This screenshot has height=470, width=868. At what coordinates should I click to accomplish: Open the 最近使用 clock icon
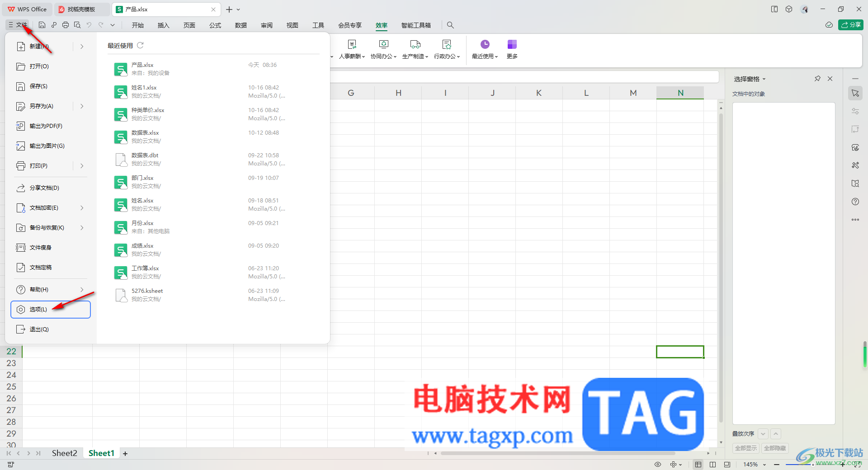point(485,44)
